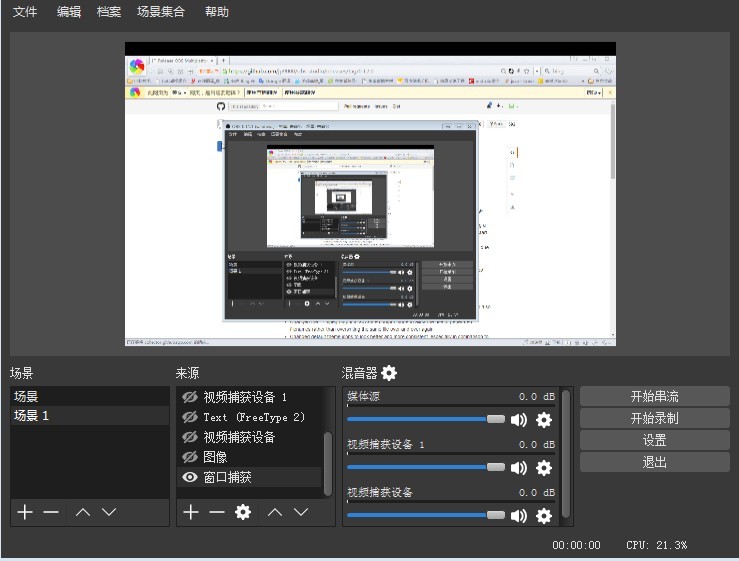
Task: Add a new source with plus icon
Action: click(x=192, y=512)
